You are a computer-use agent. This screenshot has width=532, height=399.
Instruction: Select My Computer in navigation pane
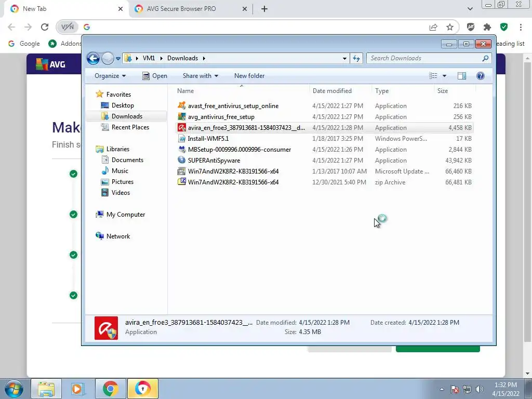point(126,215)
